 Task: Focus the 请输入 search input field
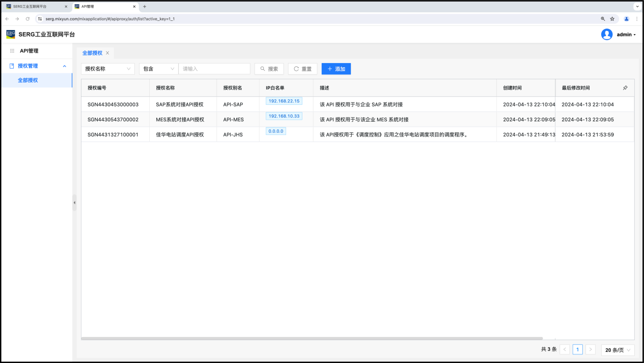pyautogui.click(x=214, y=69)
